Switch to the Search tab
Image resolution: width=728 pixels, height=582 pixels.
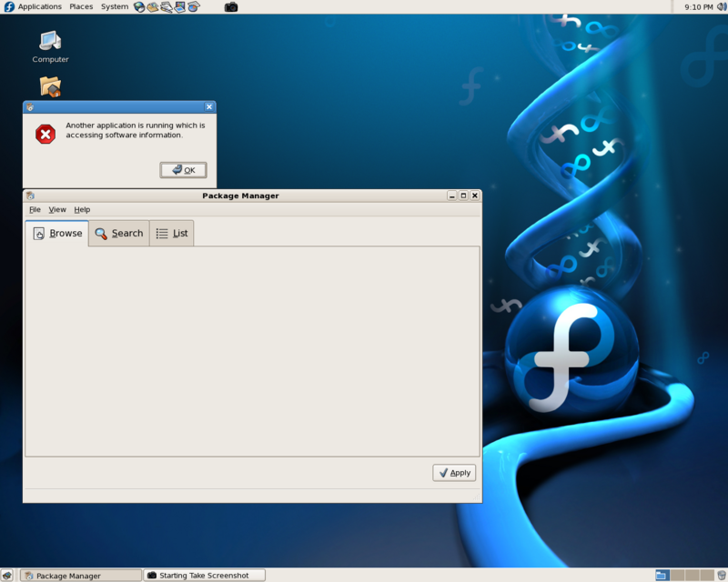click(x=119, y=234)
